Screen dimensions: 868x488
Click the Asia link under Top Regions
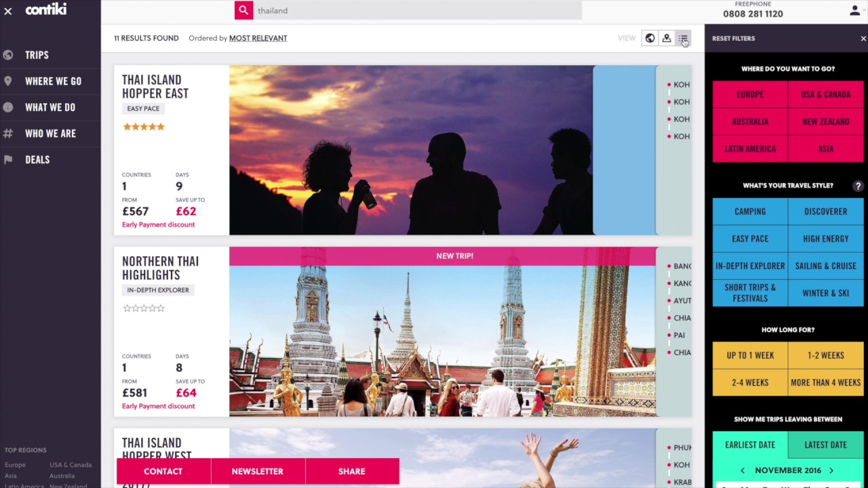(x=11, y=476)
